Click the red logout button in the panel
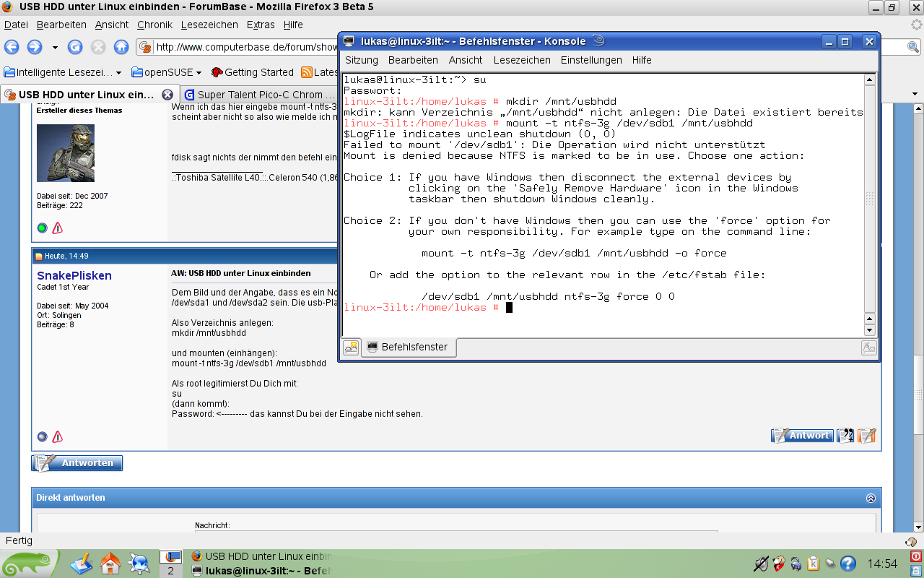 916,556
